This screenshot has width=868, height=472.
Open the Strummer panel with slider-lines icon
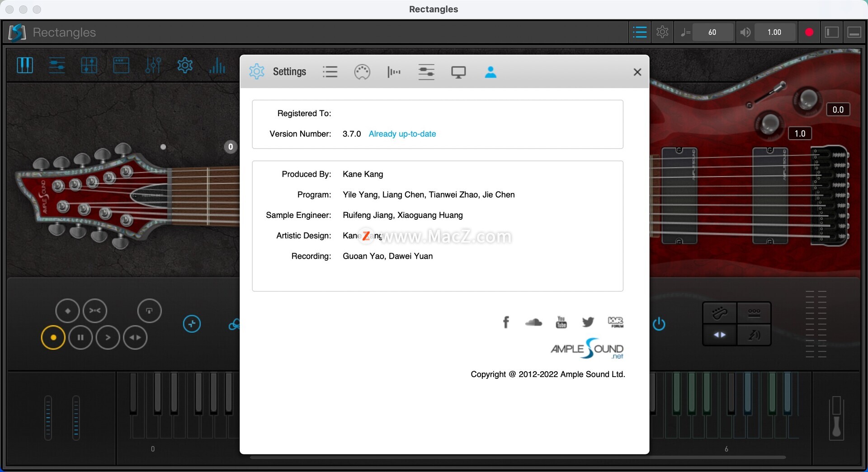[57, 66]
